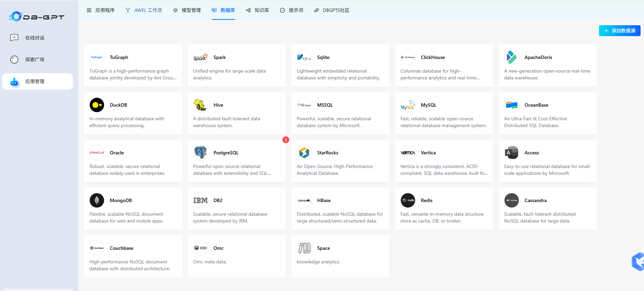Screen dimensions: 644x291
Task: Click the MySQL card title
Action: [428, 105]
